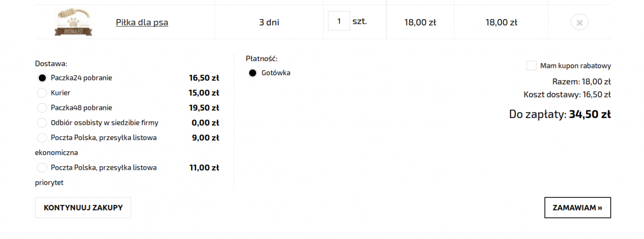Select Poczta Polska priorytet delivery
Viewport: 644px width, 239px height.
(42, 168)
